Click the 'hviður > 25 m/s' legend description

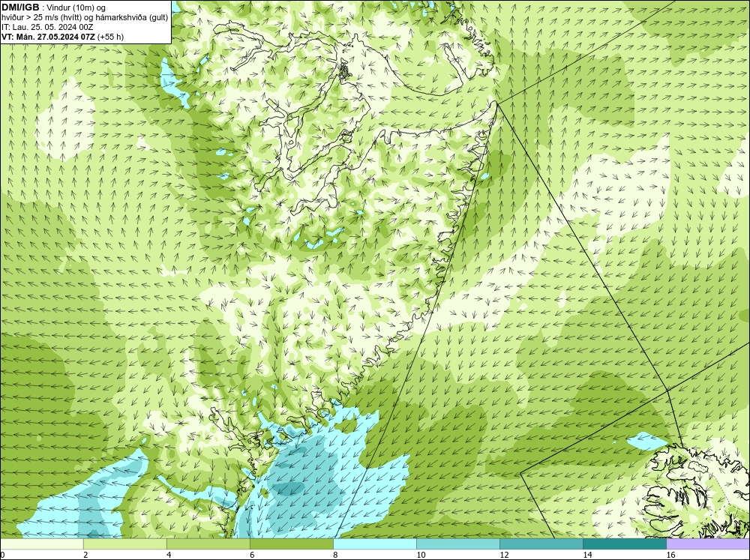tap(84, 18)
